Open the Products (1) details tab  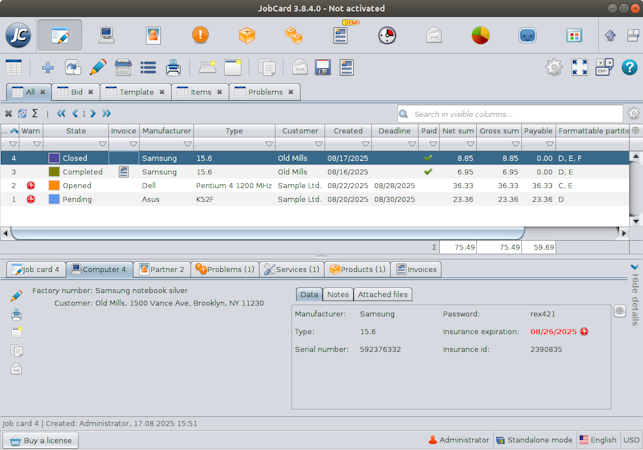click(x=357, y=269)
